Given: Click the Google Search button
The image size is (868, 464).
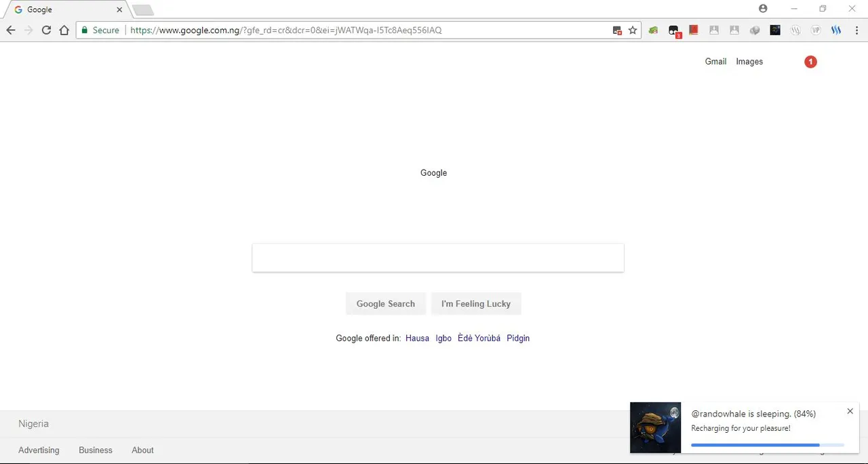Looking at the screenshot, I should point(385,304).
